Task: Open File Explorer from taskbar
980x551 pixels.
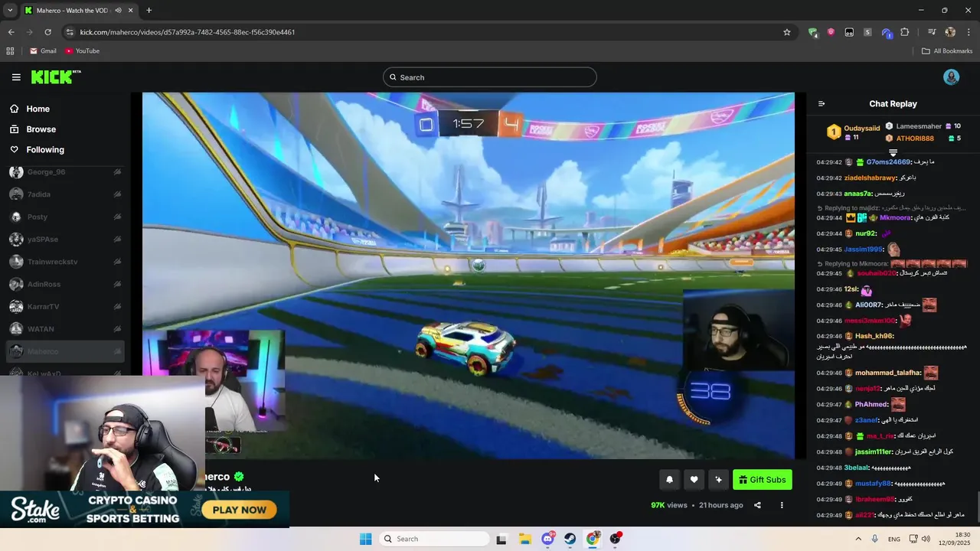Action: coord(525,539)
